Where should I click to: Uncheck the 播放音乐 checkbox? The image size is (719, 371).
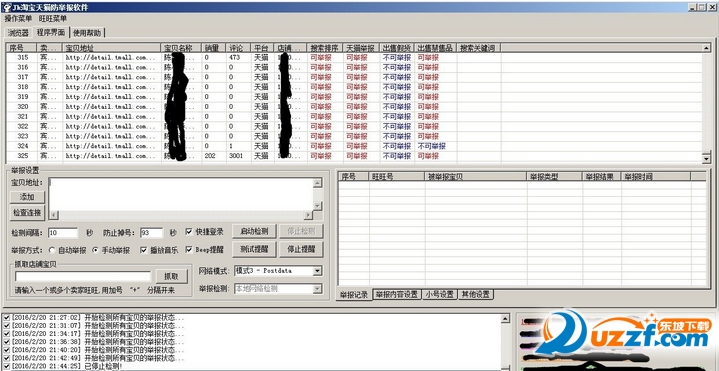(144, 250)
